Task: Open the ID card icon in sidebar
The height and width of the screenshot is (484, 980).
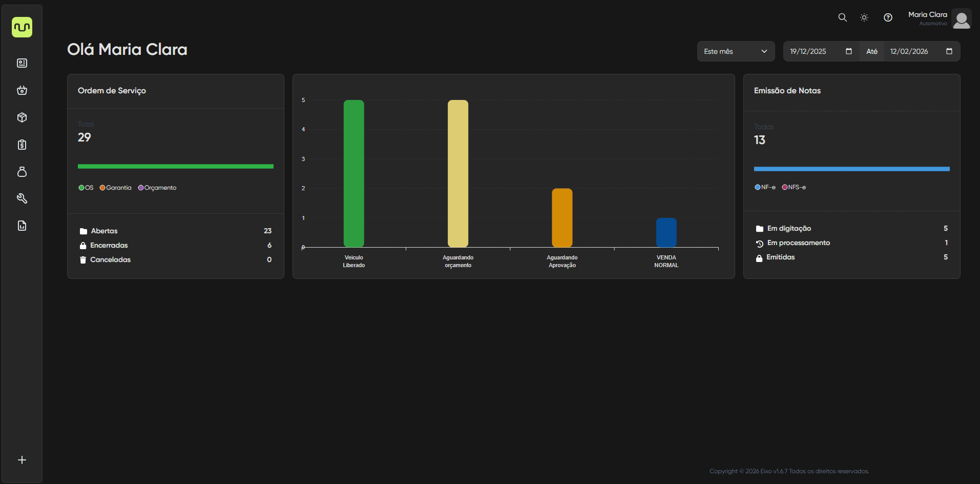Action: [22, 63]
